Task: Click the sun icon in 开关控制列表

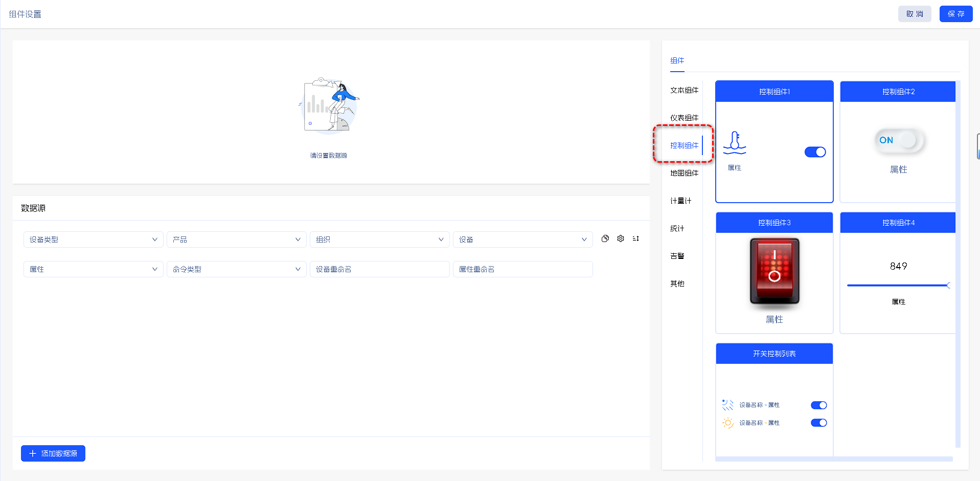Action: tap(727, 423)
